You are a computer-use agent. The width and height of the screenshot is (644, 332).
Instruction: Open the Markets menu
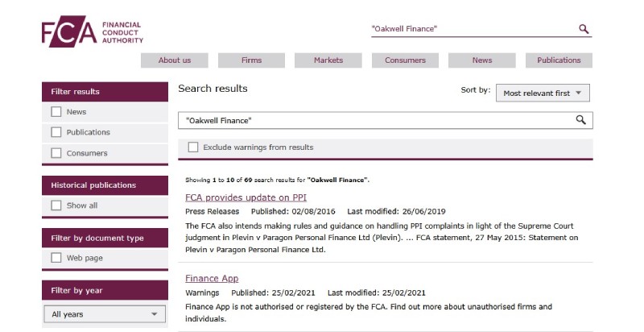[x=328, y=60]
